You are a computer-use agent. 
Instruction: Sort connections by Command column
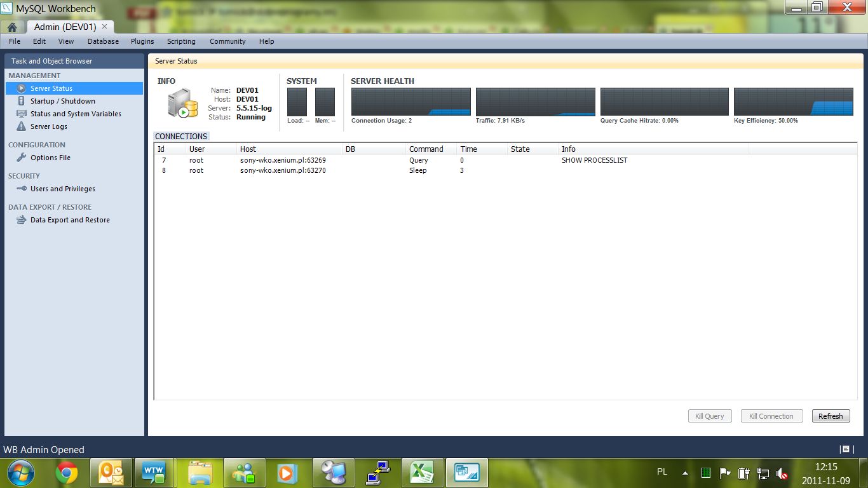pos(431,149)
